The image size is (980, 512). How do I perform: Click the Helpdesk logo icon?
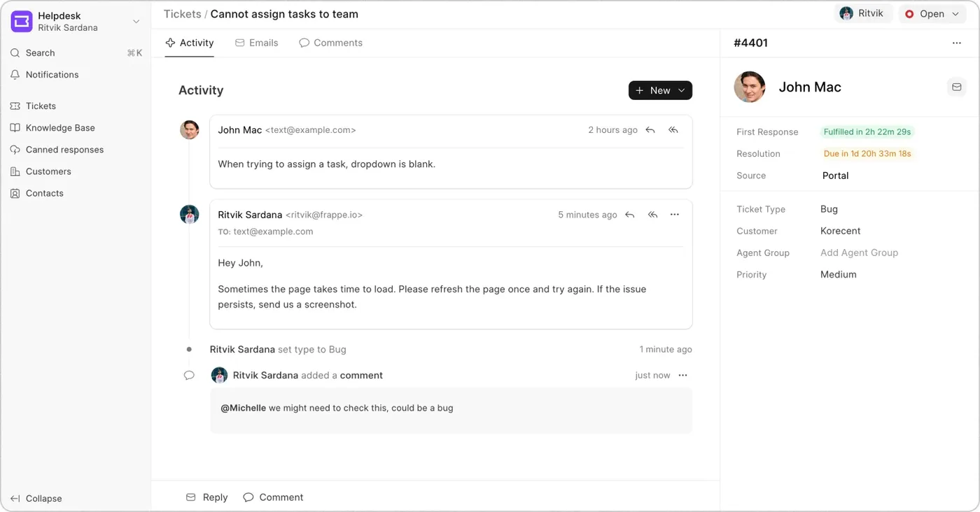[x=22, y=22]
